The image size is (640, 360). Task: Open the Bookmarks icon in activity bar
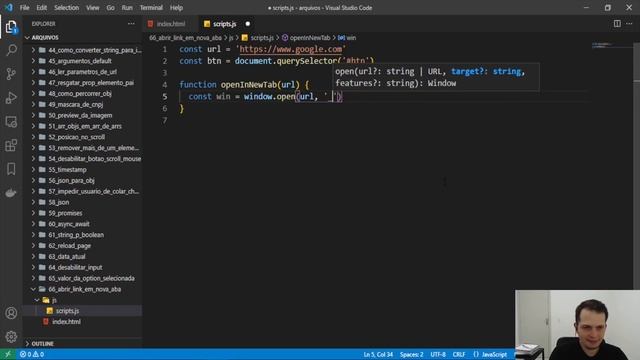[x=11, y=169]
